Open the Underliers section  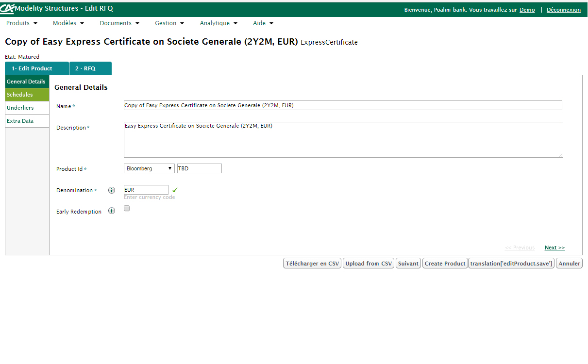coord(27,108)
